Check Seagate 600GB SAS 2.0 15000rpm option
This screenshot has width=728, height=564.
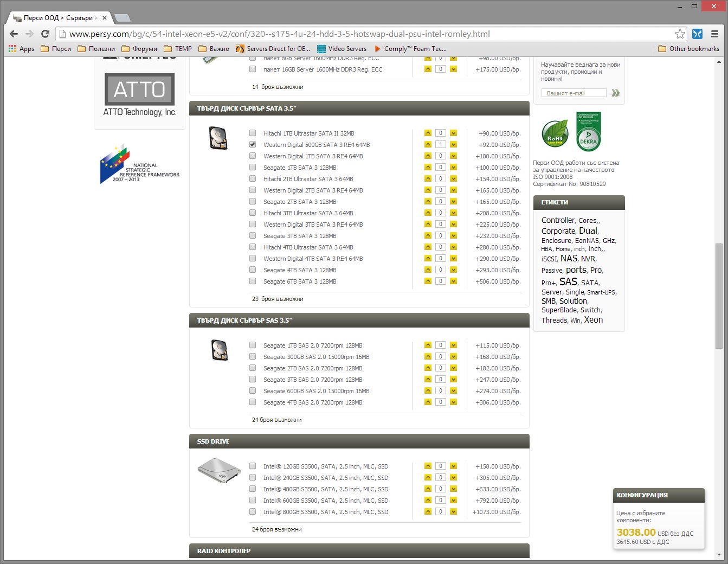click(253, 390)
